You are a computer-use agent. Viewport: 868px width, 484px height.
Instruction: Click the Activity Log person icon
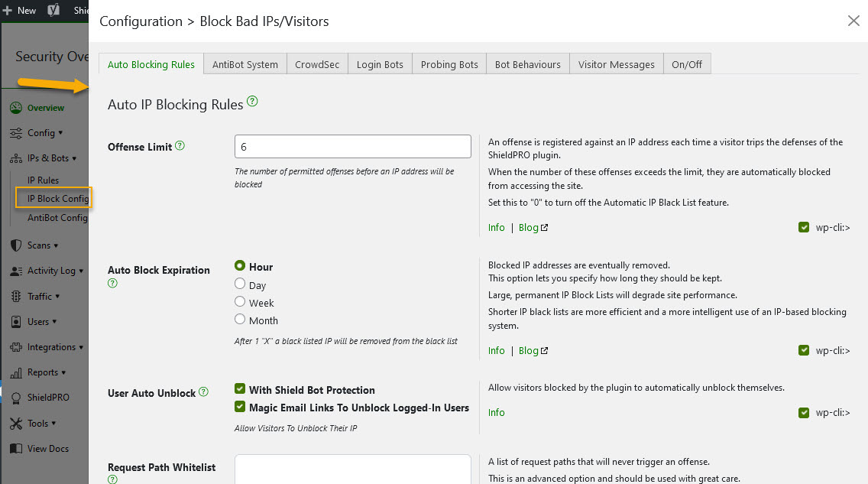click(16, 271)
